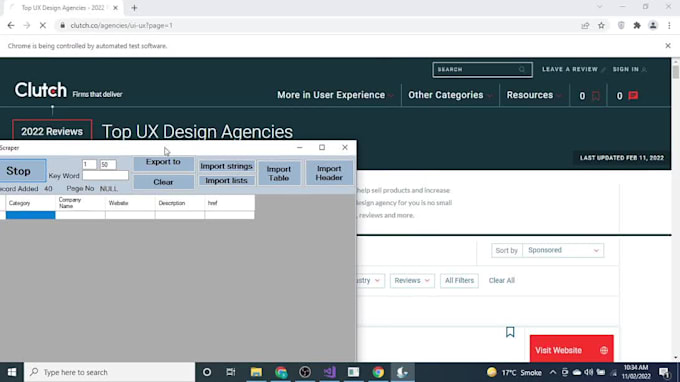Open a new browser tab with plus
680x382 pixels.
coord(134,8)
